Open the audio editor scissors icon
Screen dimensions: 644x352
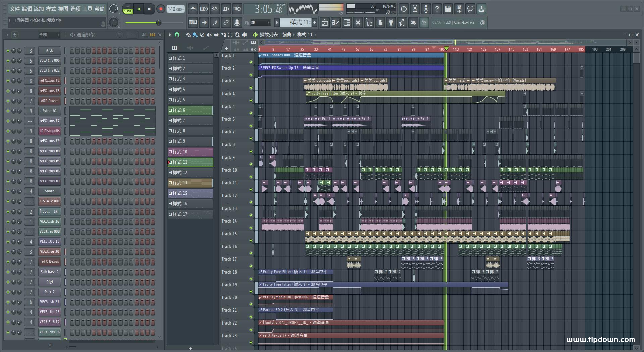click(x=415, y=9)
